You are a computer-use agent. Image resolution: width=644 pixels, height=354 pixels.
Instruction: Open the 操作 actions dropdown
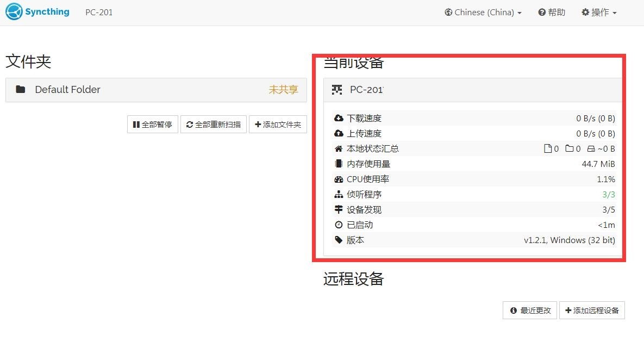point(598,12)
